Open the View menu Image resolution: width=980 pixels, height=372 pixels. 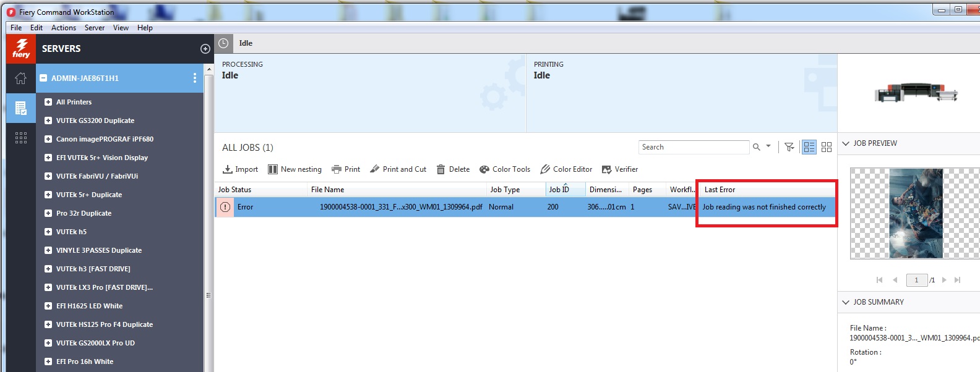pos(121,28)
